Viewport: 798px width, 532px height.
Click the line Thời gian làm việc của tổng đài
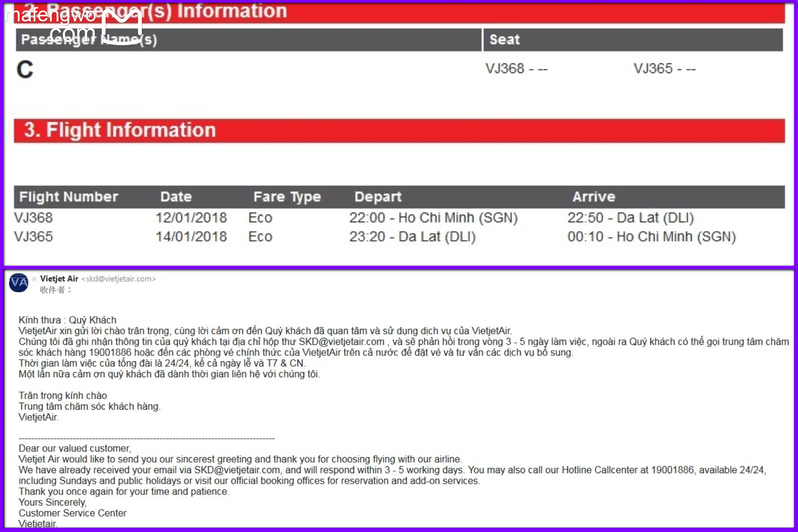162,363
